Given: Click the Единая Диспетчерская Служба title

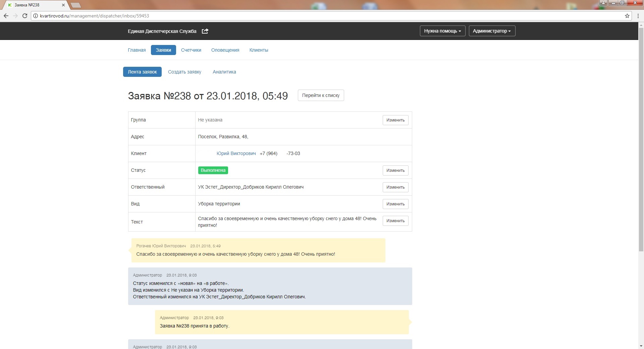Looking at the screenshot, I should 162,31.
